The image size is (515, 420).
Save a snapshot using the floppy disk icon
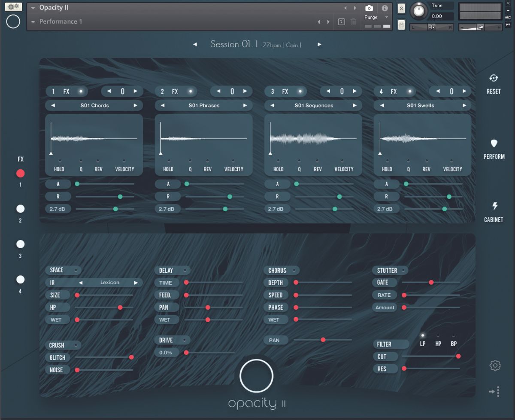coord(341,21)
